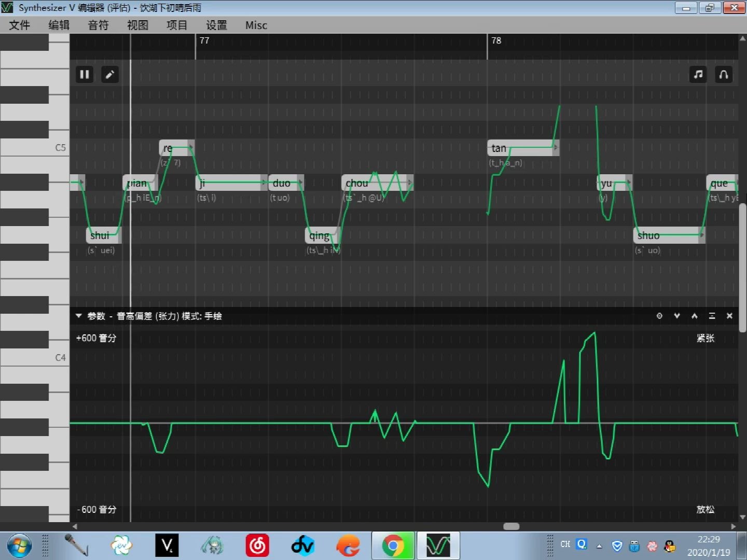Viewport: 747px width, 560px height.
Task: Click the phoneme text (ts\ i)
Action: coord(206,198)
